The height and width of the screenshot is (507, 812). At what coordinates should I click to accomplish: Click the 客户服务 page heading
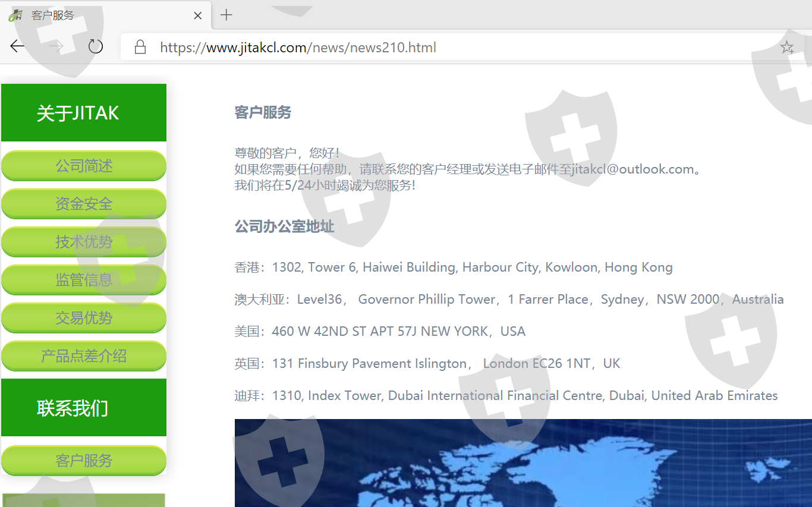pos(263,112)
